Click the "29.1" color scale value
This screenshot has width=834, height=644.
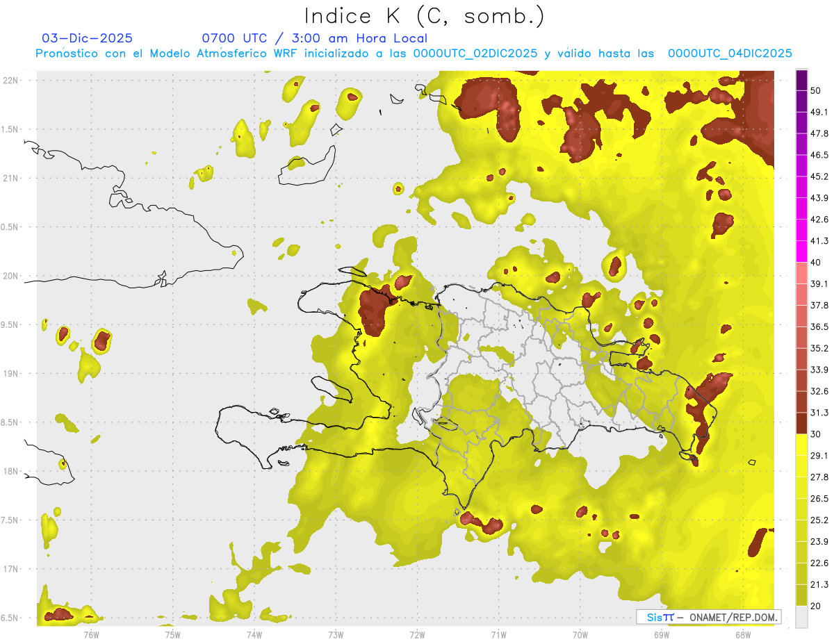820,456
